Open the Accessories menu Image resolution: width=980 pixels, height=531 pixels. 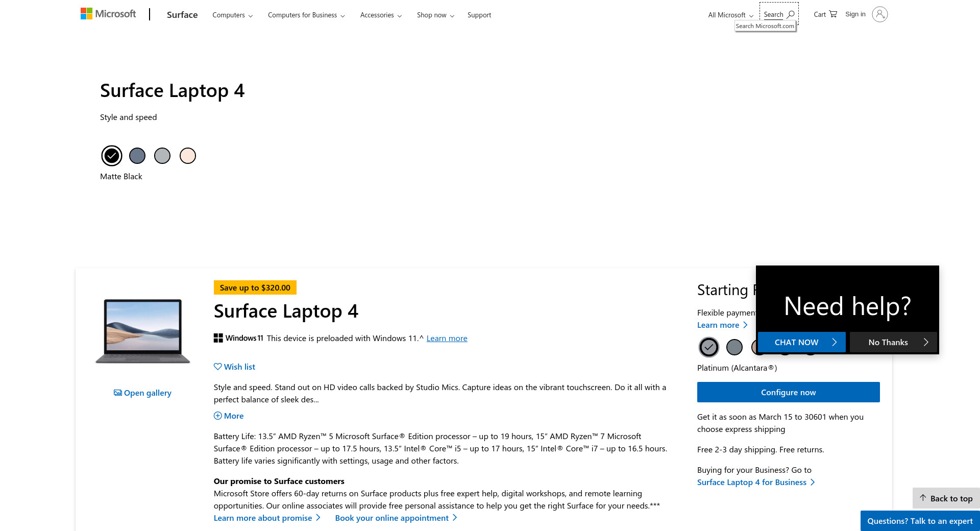click(381, 15)
